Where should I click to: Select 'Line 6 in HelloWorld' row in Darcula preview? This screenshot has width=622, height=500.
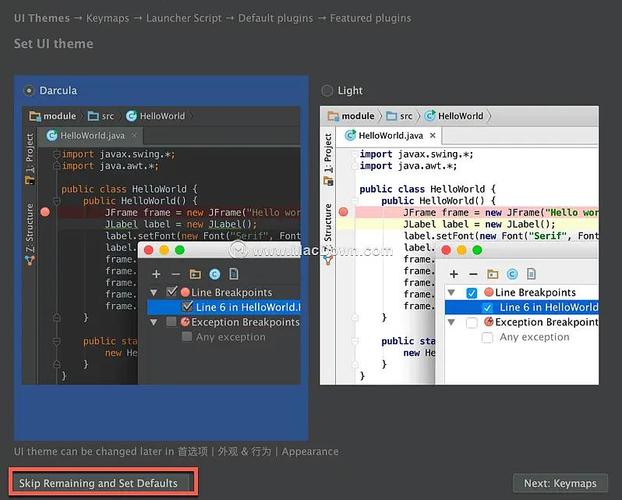point(224,307)
